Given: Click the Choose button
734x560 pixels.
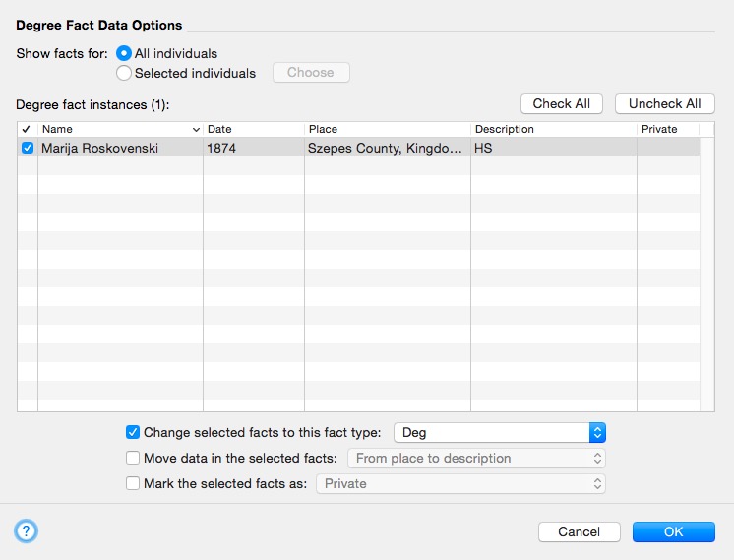Looking at the screenshot, I should click(x=311, y=73).
